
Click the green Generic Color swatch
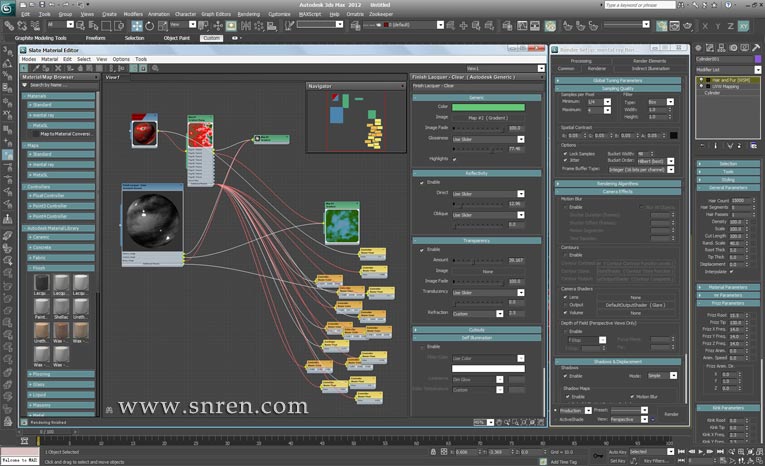[488, 107]
